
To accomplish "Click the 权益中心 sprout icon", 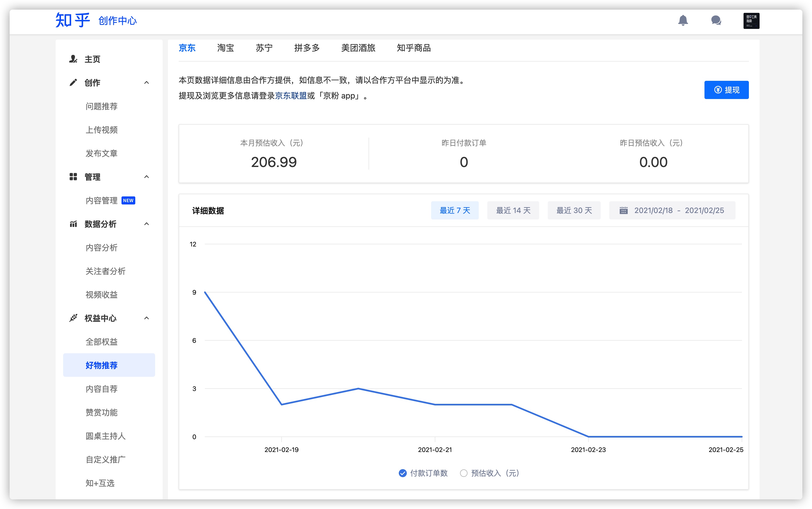I will (73, 318).
